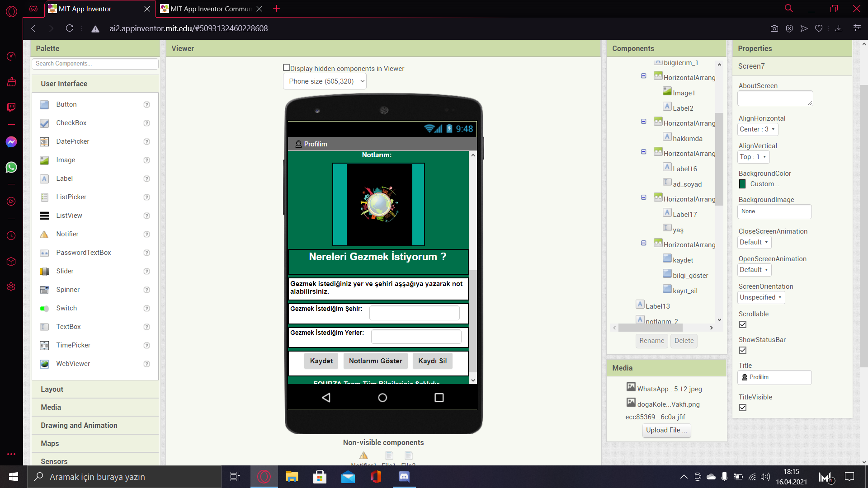Image resolution: width=868 pixels, height=488 pixels.
Task: Expand the AlignVertical Top dropdown
Action: click(752, 157)
